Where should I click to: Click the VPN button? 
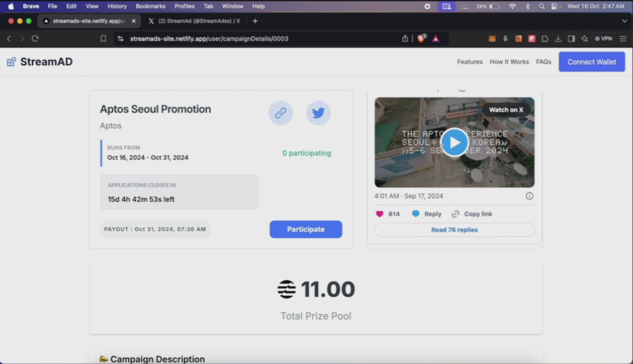coord(603,39)
